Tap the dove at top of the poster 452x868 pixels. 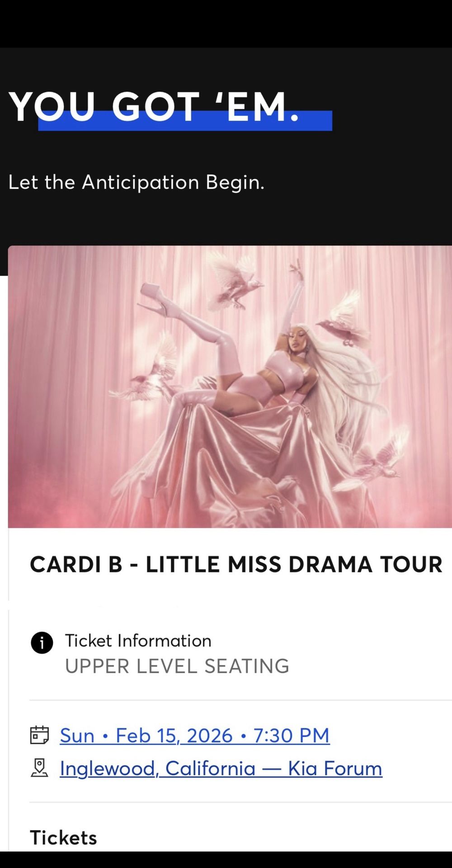[235, 279]
